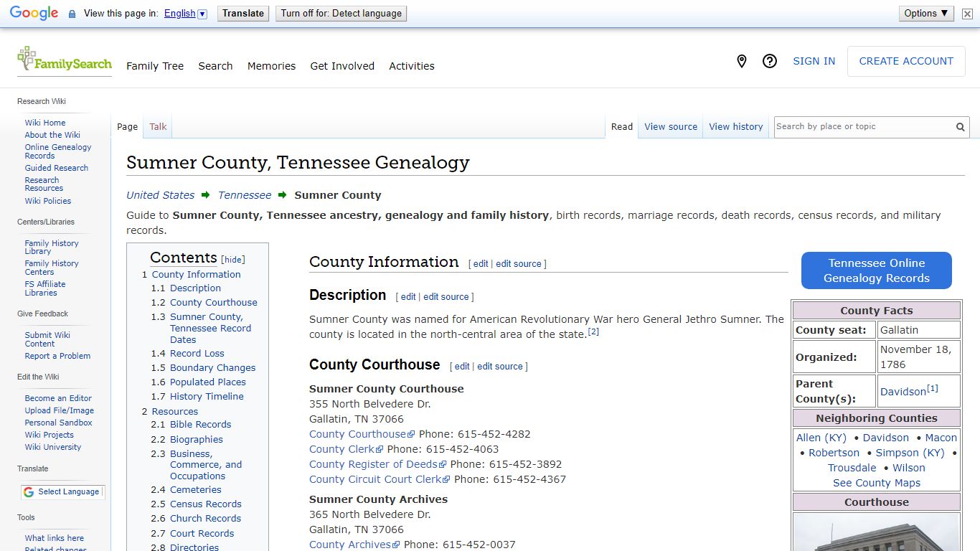
Task: Click the courthouse photo thumbnail
Action: pos(877,532)
